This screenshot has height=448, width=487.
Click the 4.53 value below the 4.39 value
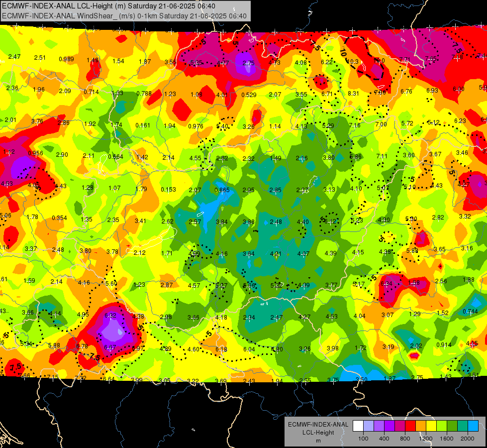point(331,317)
